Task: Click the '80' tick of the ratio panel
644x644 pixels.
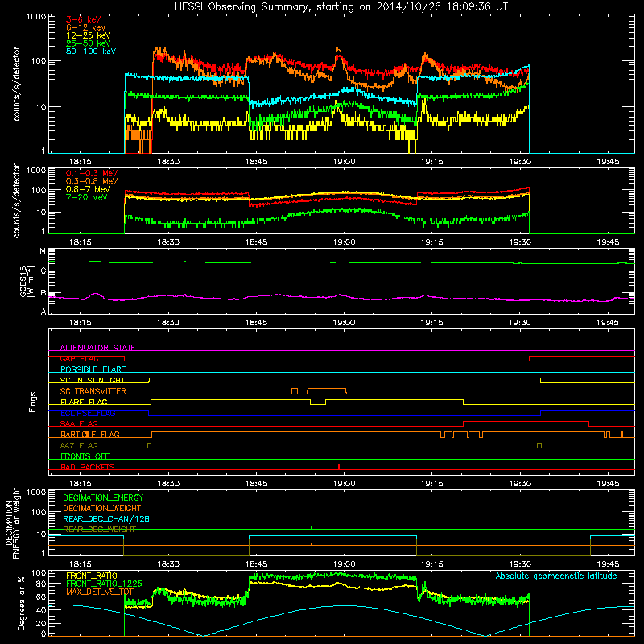Action: [41, 584]
